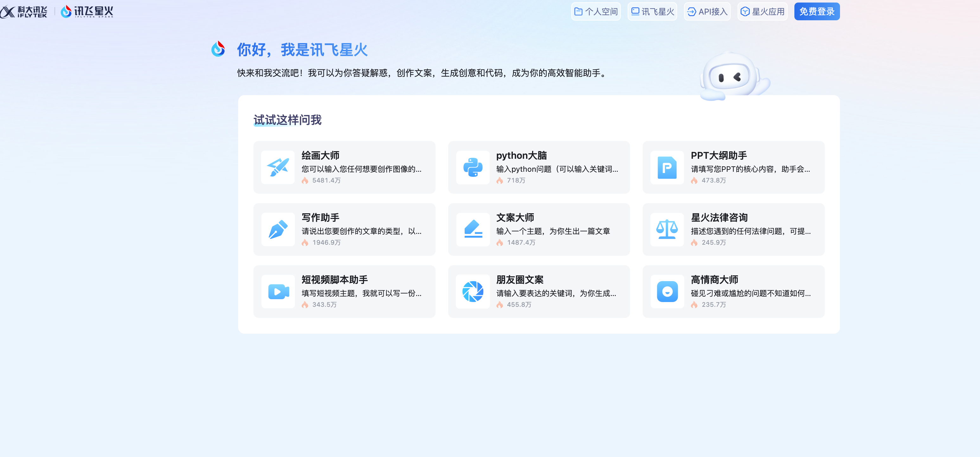The width and height of the screenshot is (980, 457).
Task: Click usage count '473.8万'
Action: (x=714, y=180)
